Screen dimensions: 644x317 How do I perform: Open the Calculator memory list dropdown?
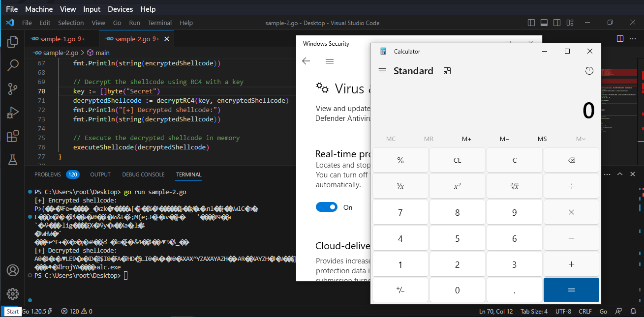click(x=581, y=139)
